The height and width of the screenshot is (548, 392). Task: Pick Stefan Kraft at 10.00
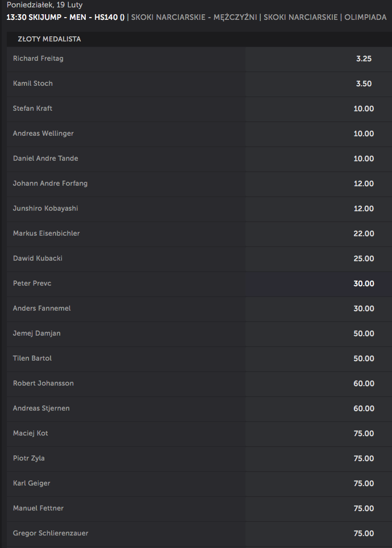(319, 108)
